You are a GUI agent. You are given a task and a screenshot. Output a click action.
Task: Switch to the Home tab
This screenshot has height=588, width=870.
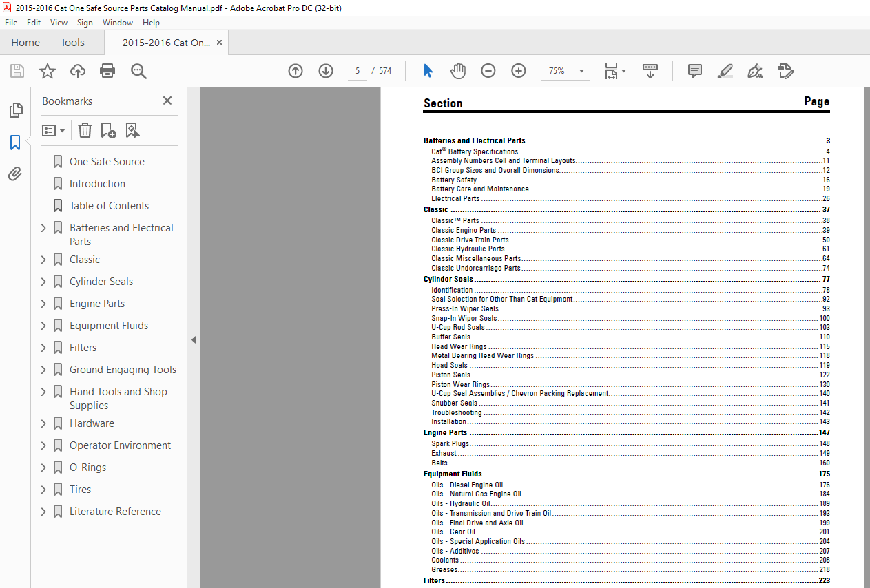[25, 43]
